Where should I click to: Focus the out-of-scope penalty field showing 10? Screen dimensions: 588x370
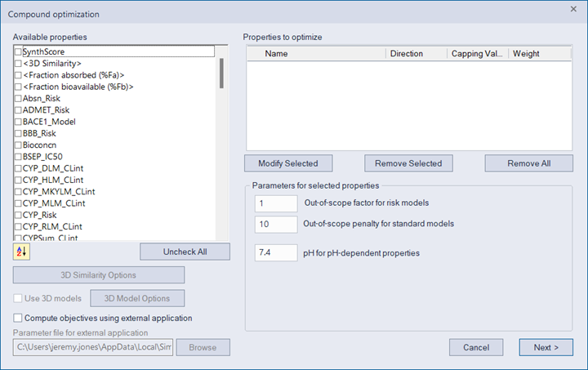tap(276, 224)
